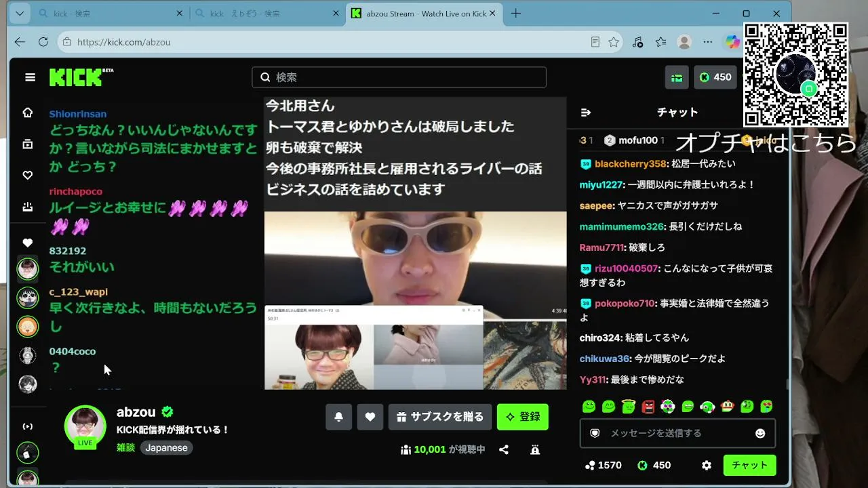Insert the halo angel blob emote
The image size is (868, 488).
628,407
